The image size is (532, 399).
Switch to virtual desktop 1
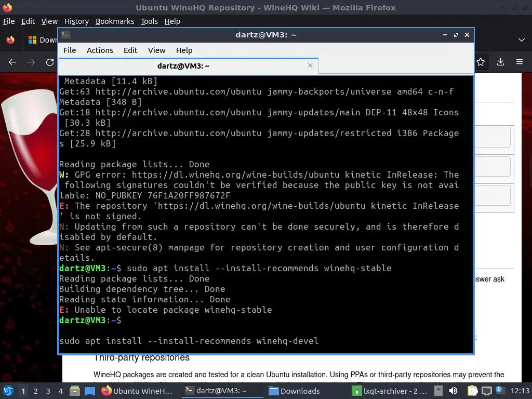pos(23,391)
